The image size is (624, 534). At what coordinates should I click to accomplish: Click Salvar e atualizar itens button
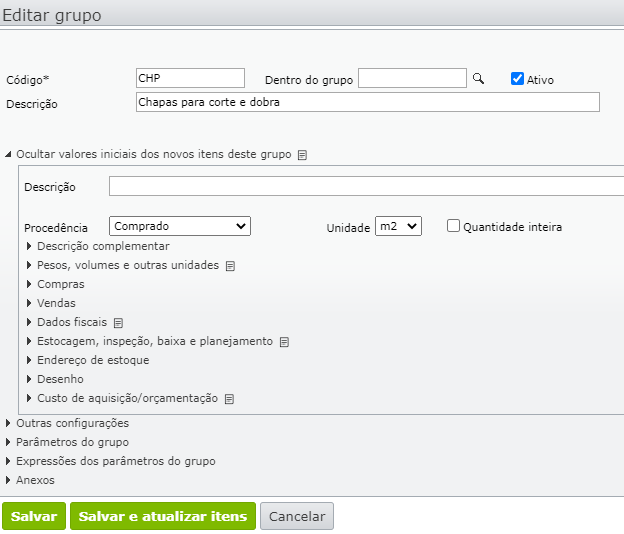(x=163, y=516)
